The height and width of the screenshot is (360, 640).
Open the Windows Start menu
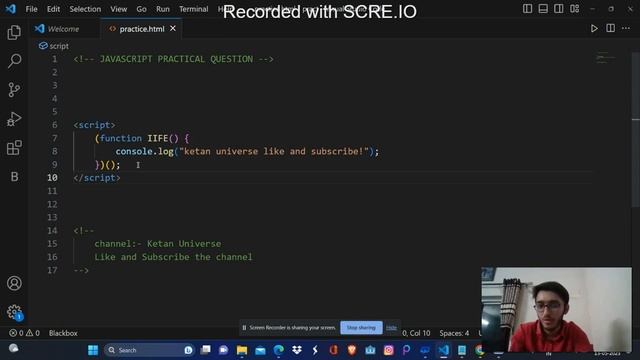pos(93,350)
